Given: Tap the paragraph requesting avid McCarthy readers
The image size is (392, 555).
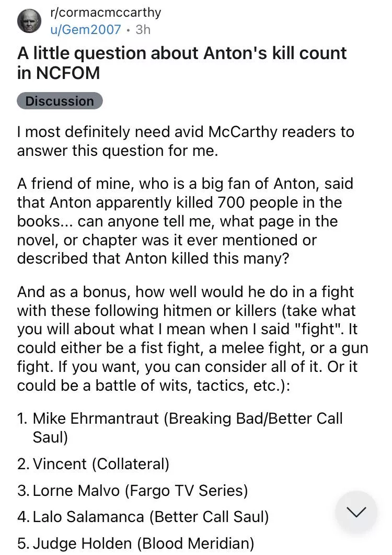Looking at the screenshot, I should tap(186, 141).
